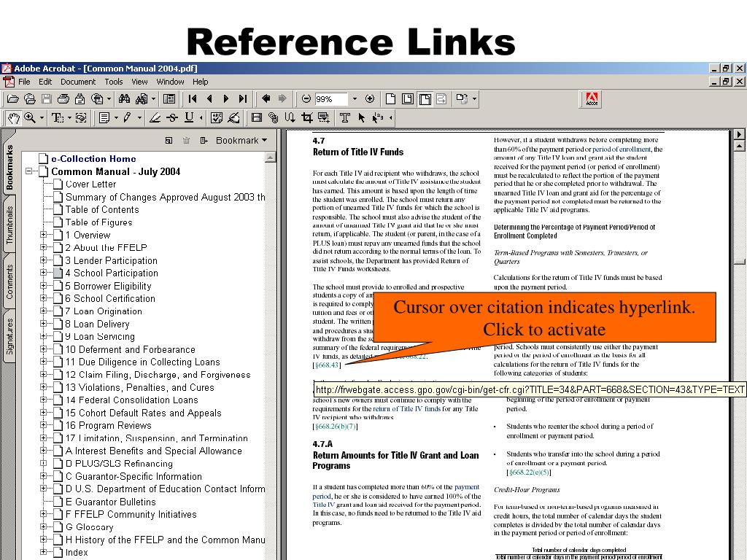The image size is (747, 560).
Task: Select the Movie tool
Action: 257,117
